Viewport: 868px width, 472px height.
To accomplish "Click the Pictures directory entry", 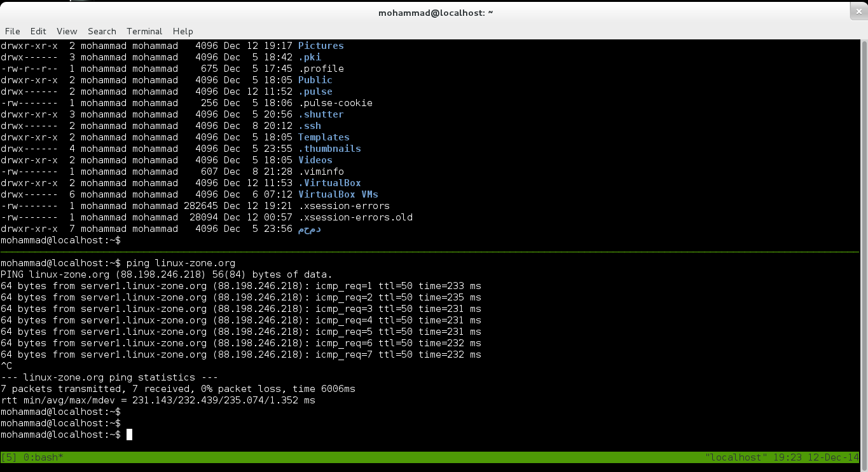I will 320,46.
